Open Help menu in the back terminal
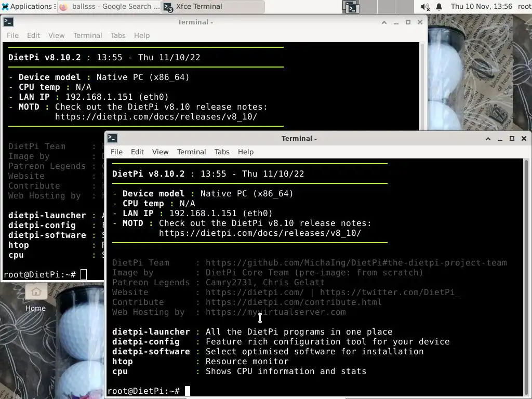 142,35
